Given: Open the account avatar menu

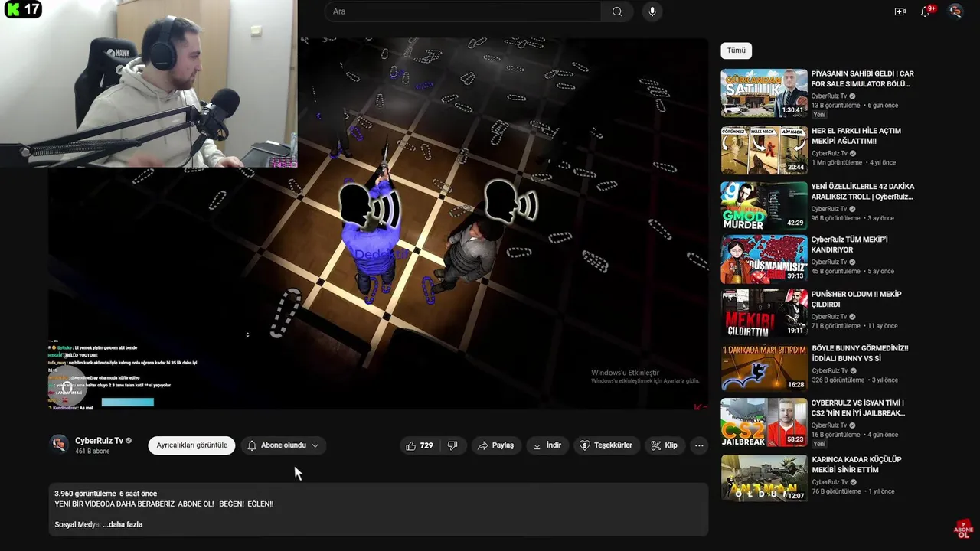Looking at the screenshot, I should (955, 11).
